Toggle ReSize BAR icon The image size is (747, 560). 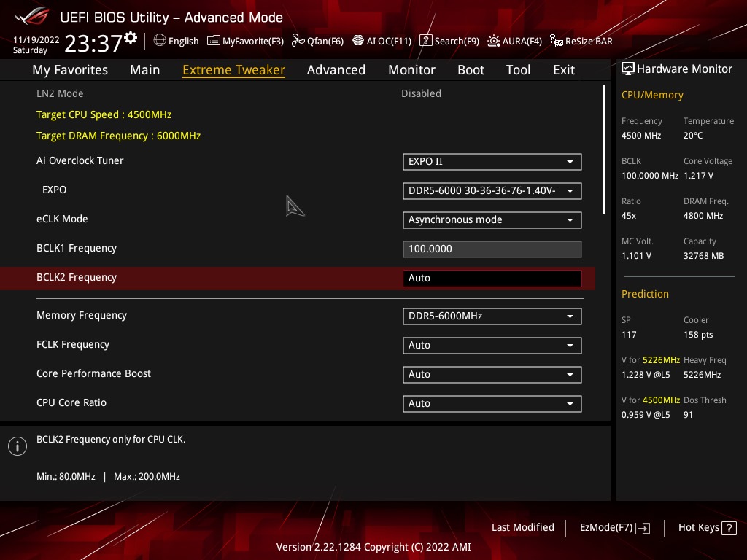[x=556, y=41]
